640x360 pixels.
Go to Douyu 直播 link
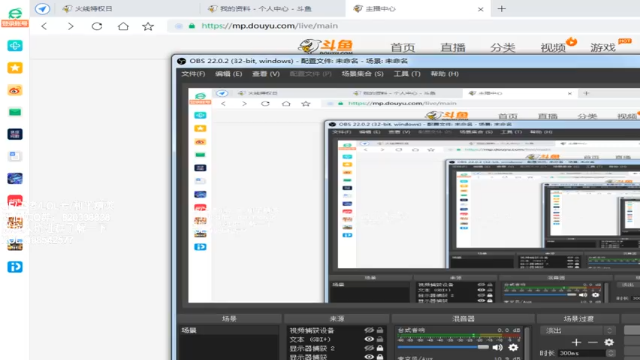(453, 47)
